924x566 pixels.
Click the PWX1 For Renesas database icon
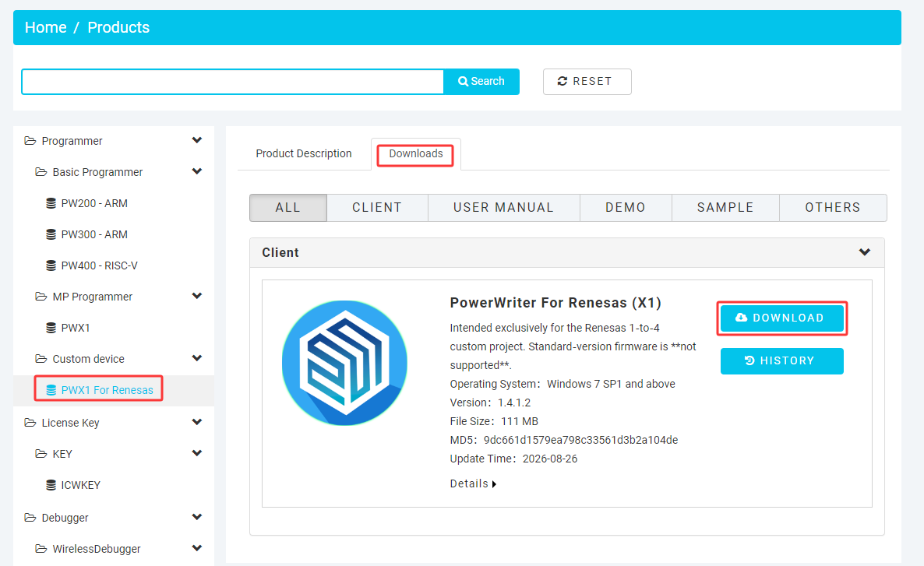(x=51, y=390)
